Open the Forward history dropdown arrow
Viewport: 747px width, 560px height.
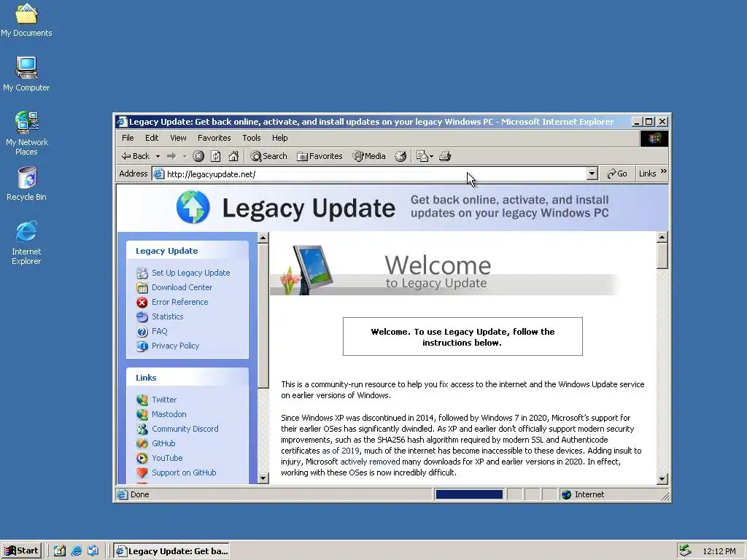coord(185,156)
